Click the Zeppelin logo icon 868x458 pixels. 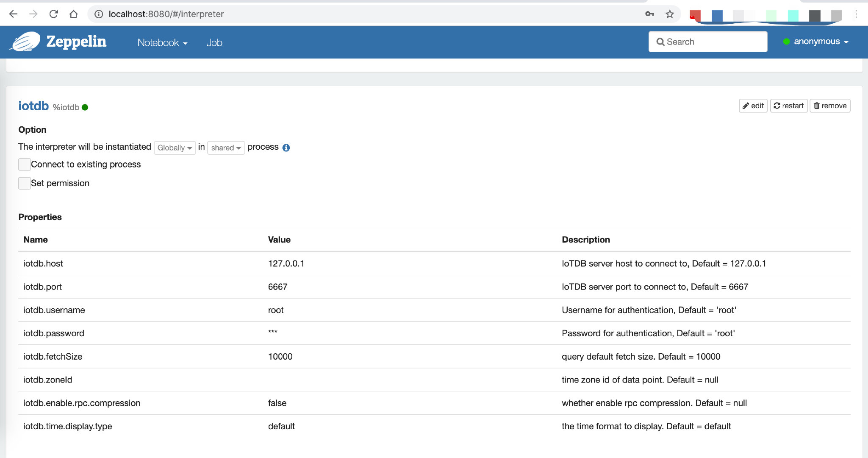(x=24, y=42)
